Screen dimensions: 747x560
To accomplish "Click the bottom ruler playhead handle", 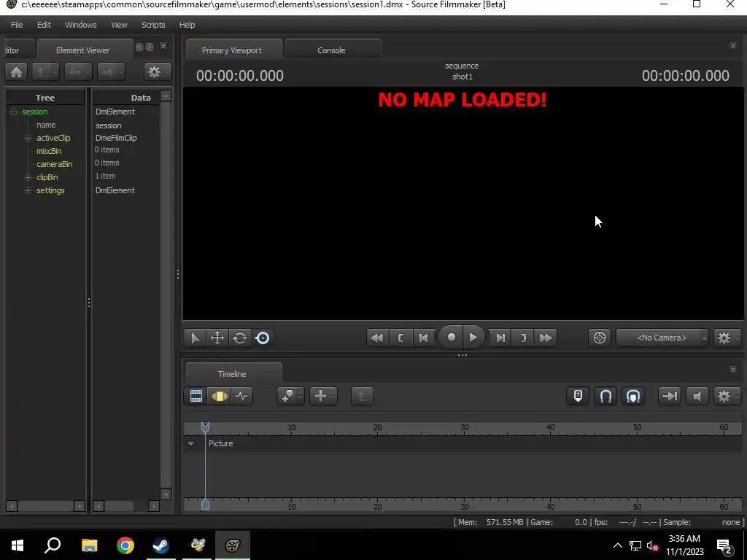I will coord(205,505).
